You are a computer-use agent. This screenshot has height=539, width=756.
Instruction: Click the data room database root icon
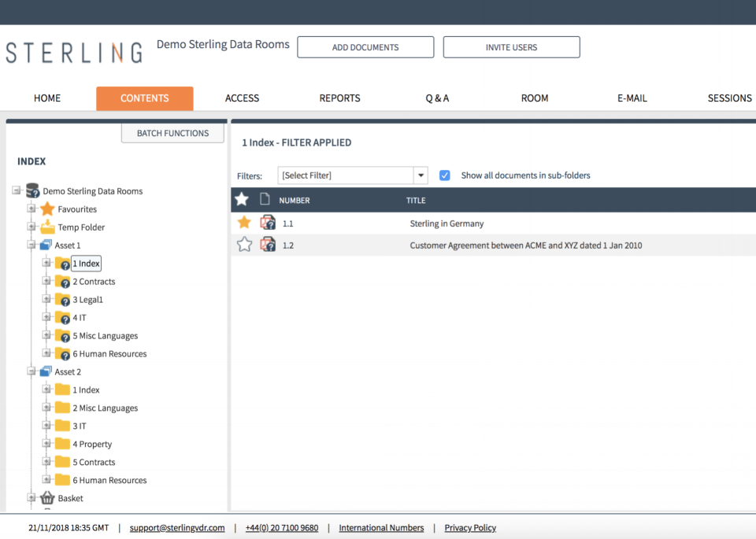(x=32, y=191)
